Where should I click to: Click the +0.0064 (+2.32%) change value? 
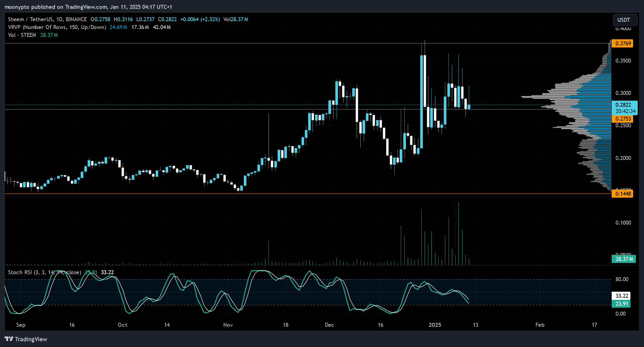pos(200,19)
